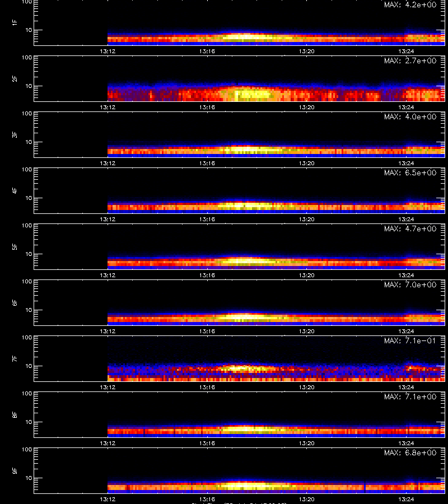This screenshot has height=504, width=448.
Task: Click the 100 y-axis label of 2F panel
Action: (27, 58)
